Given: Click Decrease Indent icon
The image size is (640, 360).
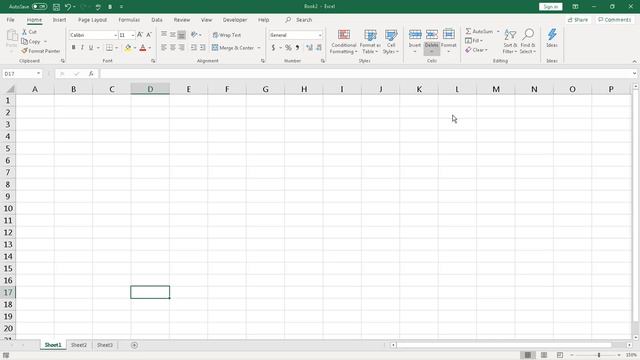Looking at the screenshot, I should (x=194, y=48).
